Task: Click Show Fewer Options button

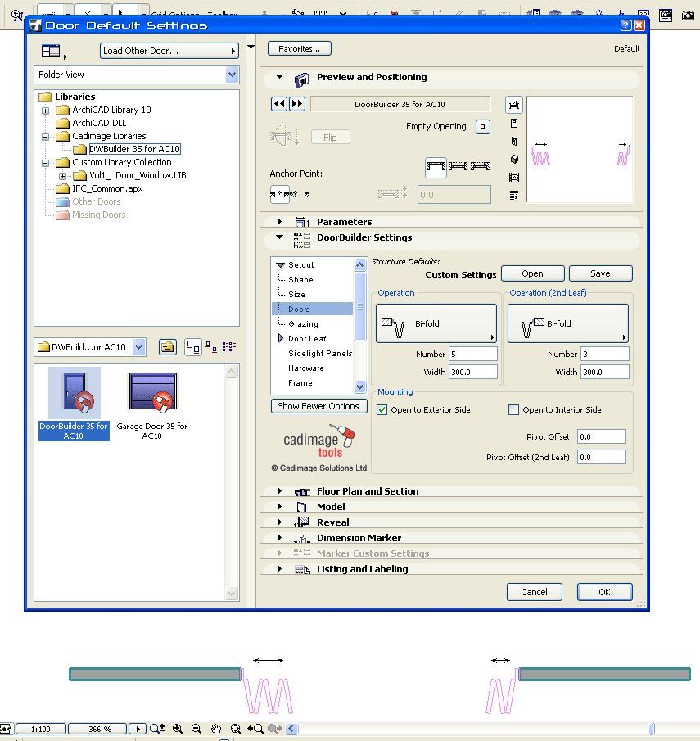Action: 318,406
